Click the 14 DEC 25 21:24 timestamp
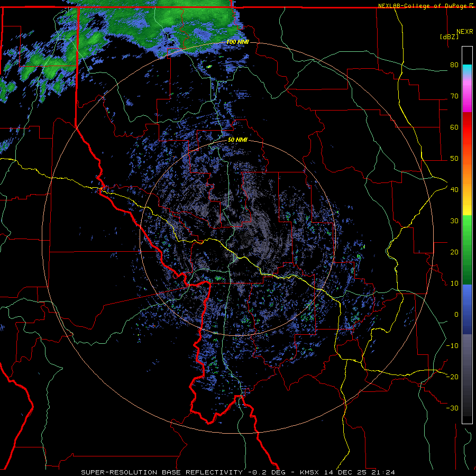This screenshot has width=476, height=476. pos(360,472)
